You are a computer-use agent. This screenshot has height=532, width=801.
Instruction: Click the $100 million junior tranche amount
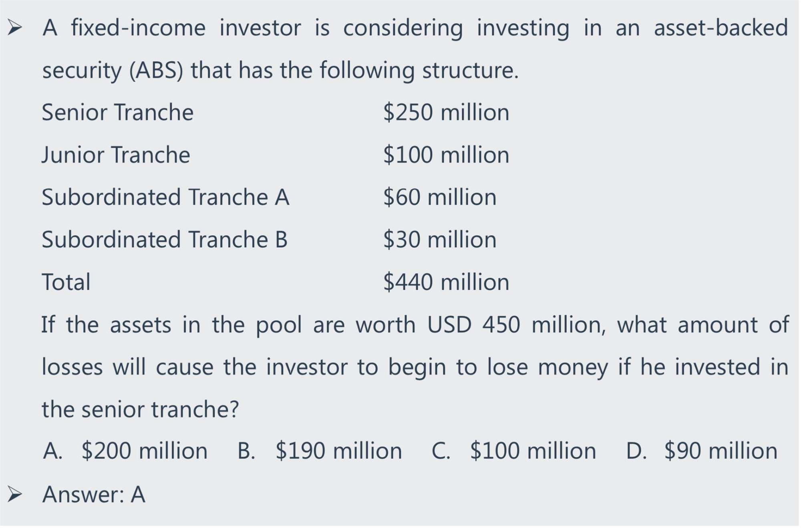[x=446, y=155]
